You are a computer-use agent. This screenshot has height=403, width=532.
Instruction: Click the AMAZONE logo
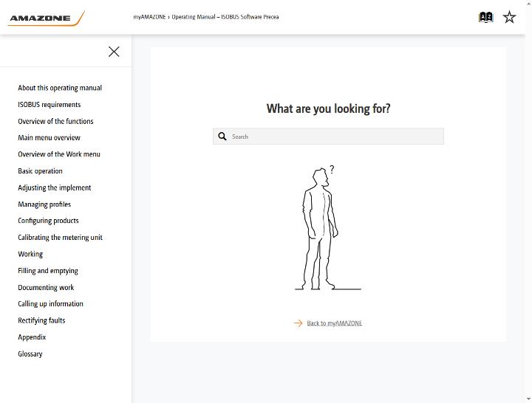click(46, 18)
